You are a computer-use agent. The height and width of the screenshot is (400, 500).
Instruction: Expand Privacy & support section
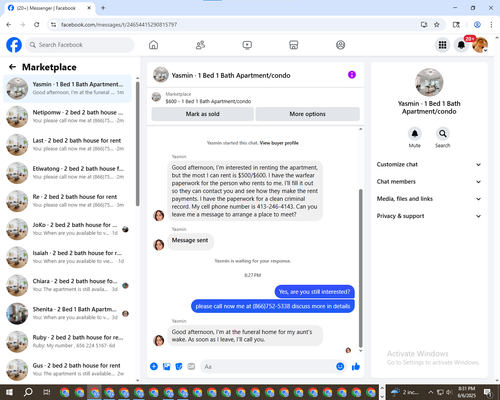[429, 216]
